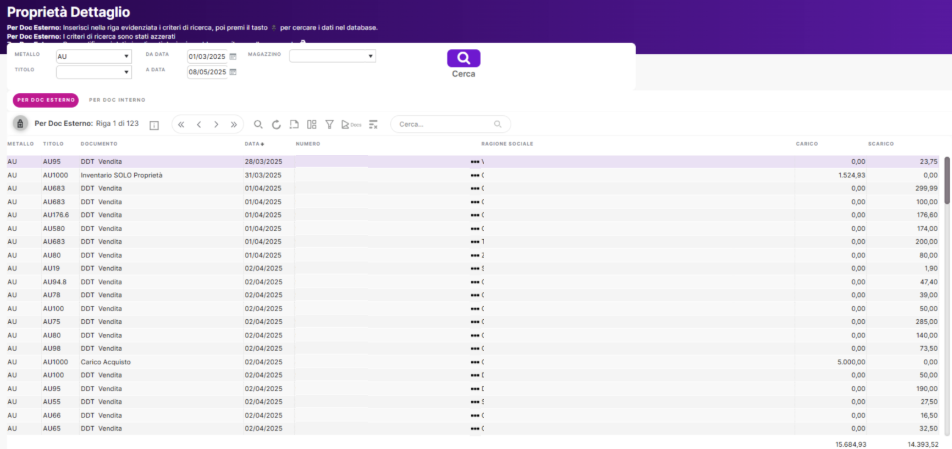Open the Metallo dropdown showing AU
This screenshot has width=952, height=449.
93,57
